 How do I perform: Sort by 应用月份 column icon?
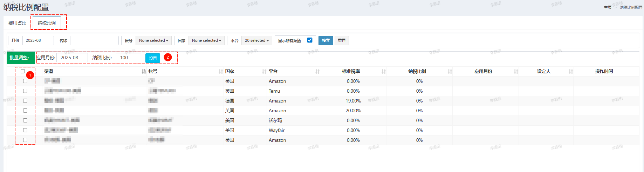pos(516,71)
